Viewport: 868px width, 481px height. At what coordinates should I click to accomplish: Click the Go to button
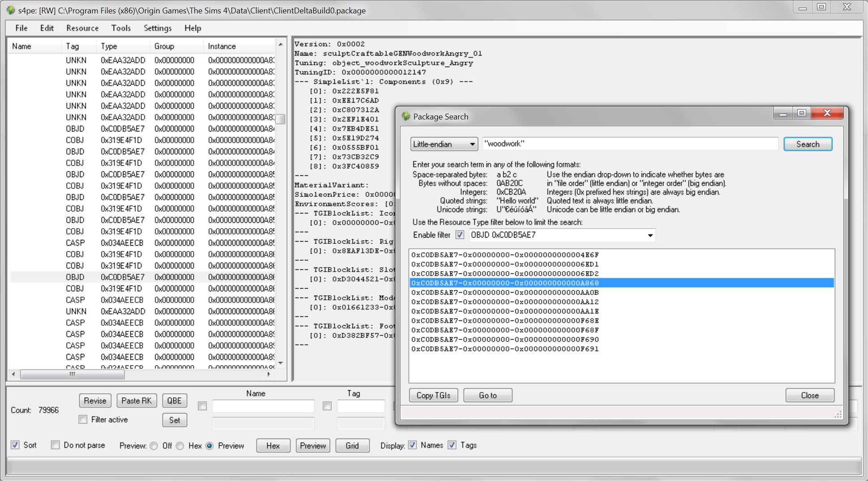[x=488, y=395]
